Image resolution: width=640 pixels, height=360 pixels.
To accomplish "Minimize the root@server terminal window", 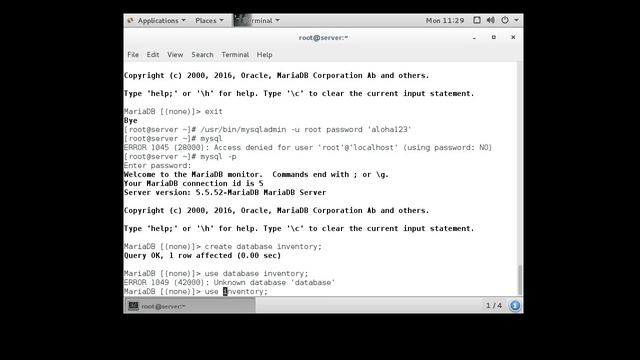I will (474, 38).
